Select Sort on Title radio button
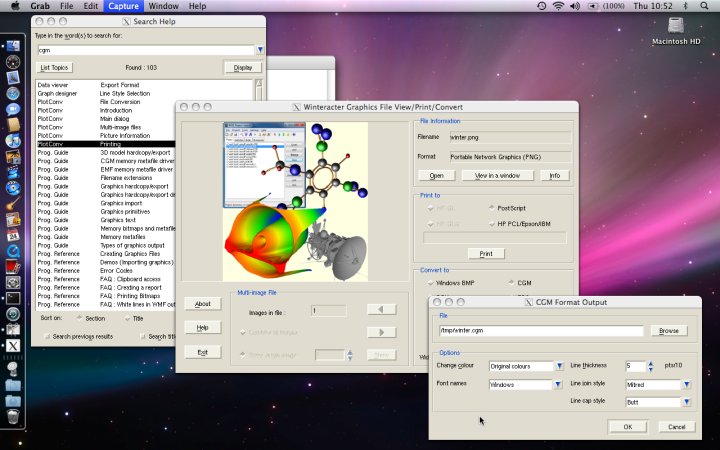720x450 pixels. point(128,319)
